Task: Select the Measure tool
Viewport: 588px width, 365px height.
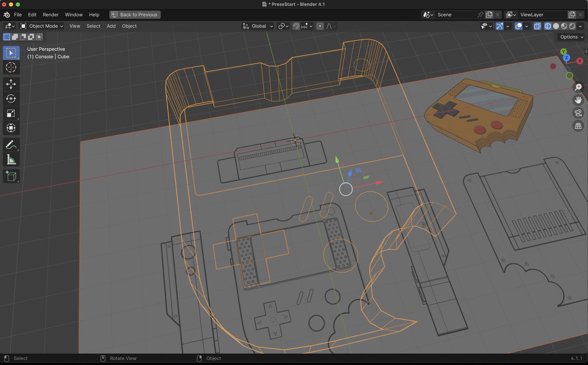Action: point(11,159)
